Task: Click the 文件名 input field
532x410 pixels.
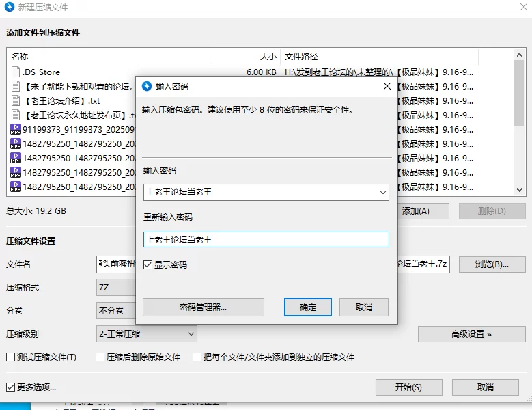Action: (116, 264)
